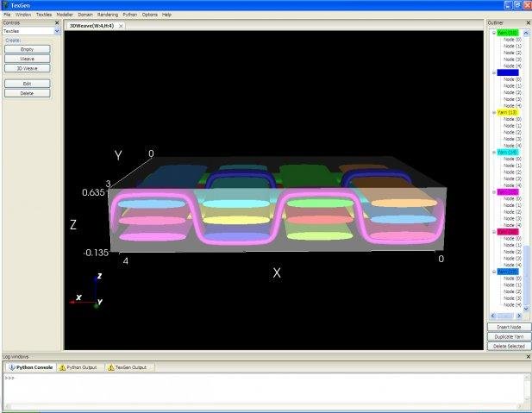This screenshot has width=532, height=413.
Task: Click the Python Console tab icon
Action: tap(10, 367)
